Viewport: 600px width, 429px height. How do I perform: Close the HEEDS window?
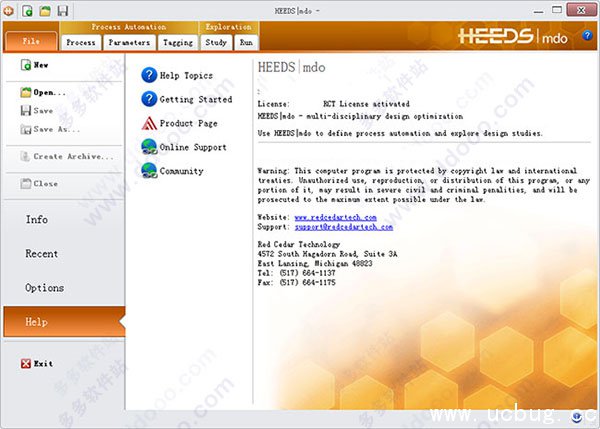pos(581,10)
